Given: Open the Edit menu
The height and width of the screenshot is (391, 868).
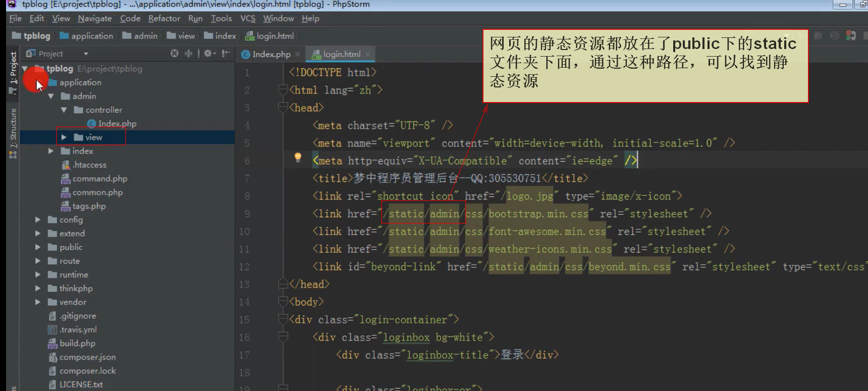Looking at the screenshot, I should tap(36, 18).
